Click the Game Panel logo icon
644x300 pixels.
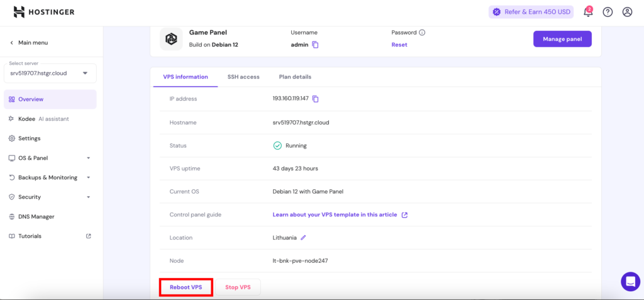point(171,39)
